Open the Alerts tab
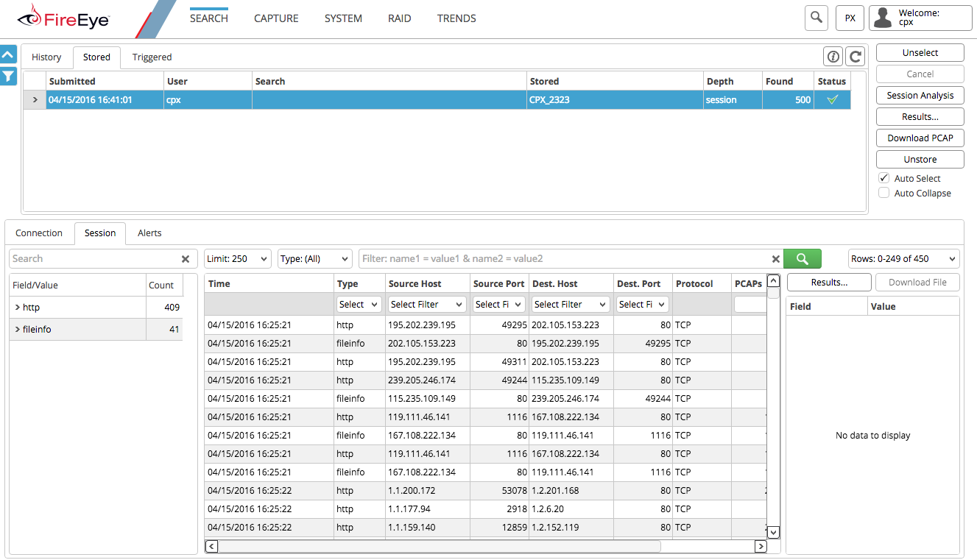The height and width of the screenshot is (560, 977). (149, 233)
